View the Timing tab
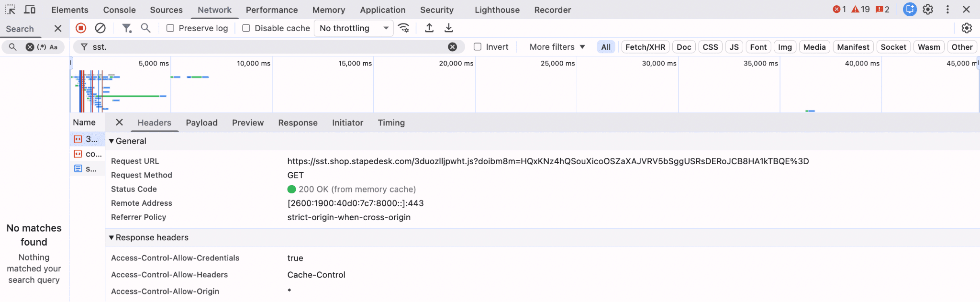The height and width of the screenshot is (302, 980). pos(391,123)
